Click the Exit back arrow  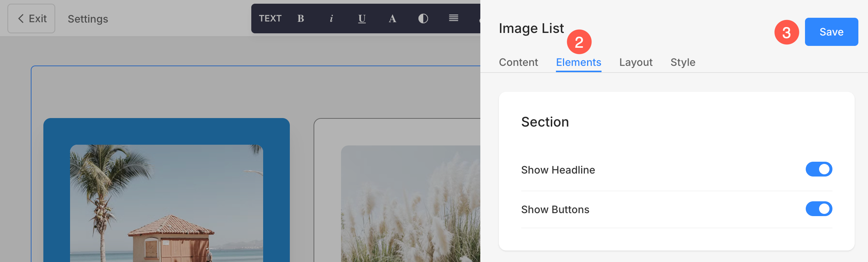[21, 19]
